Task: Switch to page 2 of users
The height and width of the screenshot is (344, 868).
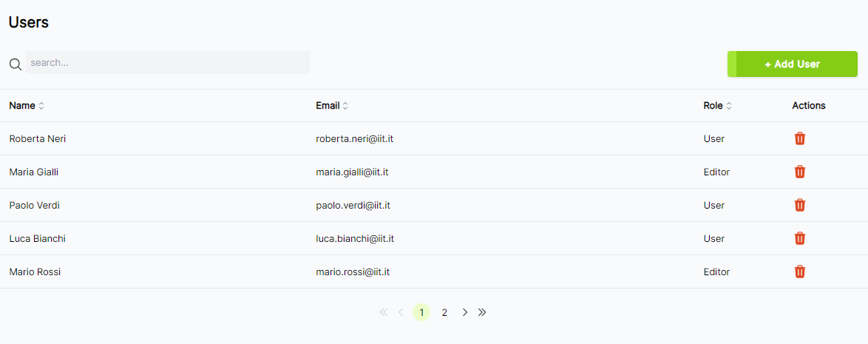Action: pos(444,312)
